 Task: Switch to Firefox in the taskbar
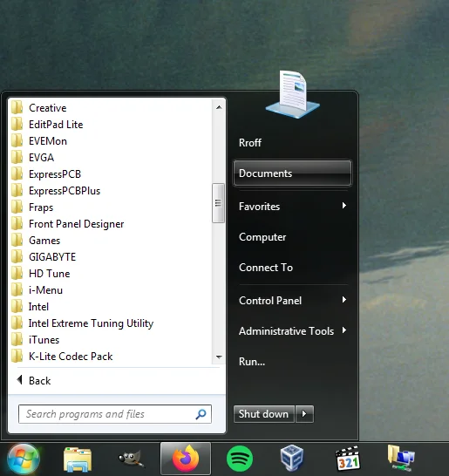coord(186,459)
